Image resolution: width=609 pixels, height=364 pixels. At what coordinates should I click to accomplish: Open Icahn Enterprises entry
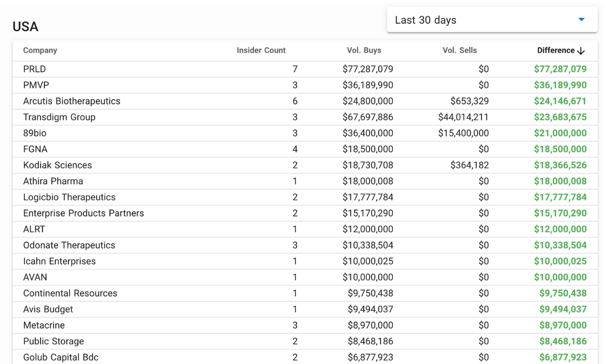tap(59, 261)
